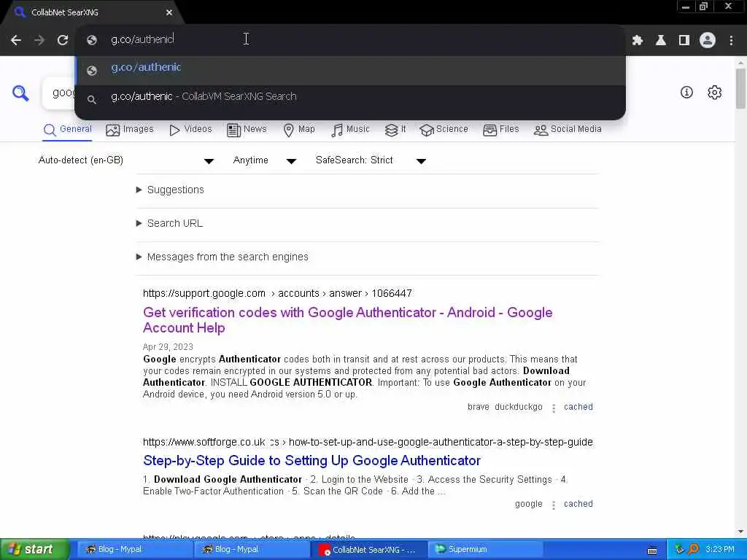Switch to Supermium taskbar window
Image resolution: width=747 pixels, height=560 pixels.
485,550
